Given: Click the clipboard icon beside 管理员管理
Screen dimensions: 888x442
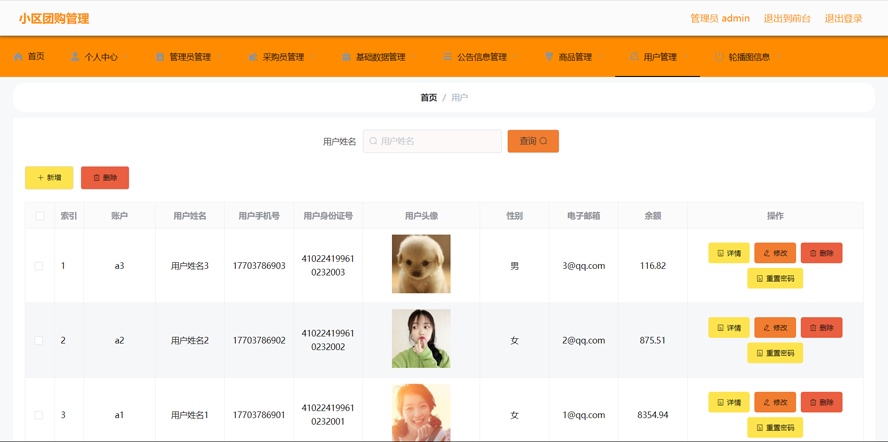Looking at the screenshot, I should [x=160, y=57].
